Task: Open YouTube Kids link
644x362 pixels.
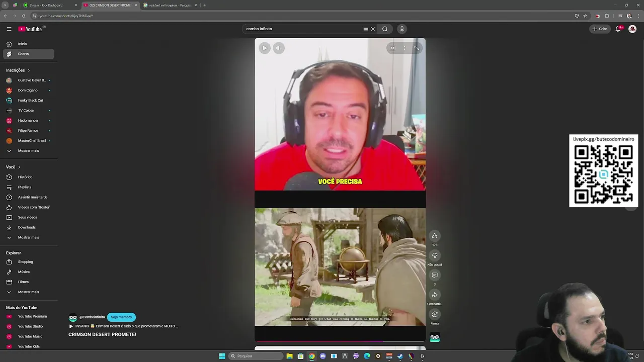Action: tap(29, 346)
